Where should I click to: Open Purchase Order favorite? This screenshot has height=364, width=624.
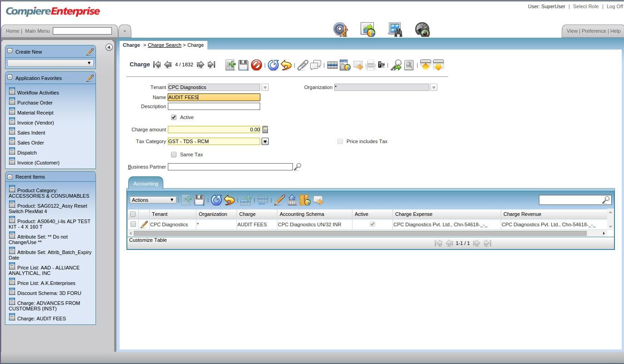click(35, 103)
